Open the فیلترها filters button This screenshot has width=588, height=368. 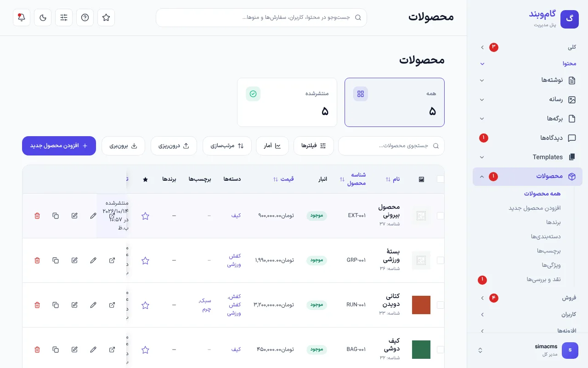[314, 146]
